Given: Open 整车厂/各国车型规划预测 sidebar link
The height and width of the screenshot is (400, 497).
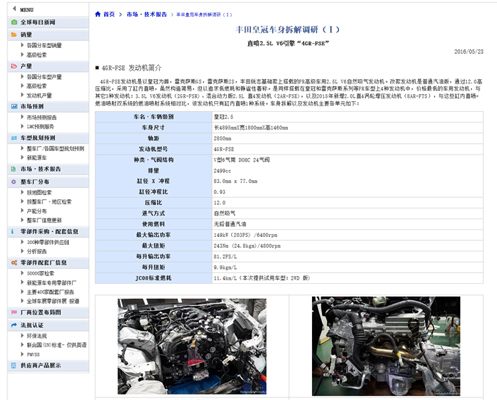Looking at the screenshot, I should click(x=55, y=149).
